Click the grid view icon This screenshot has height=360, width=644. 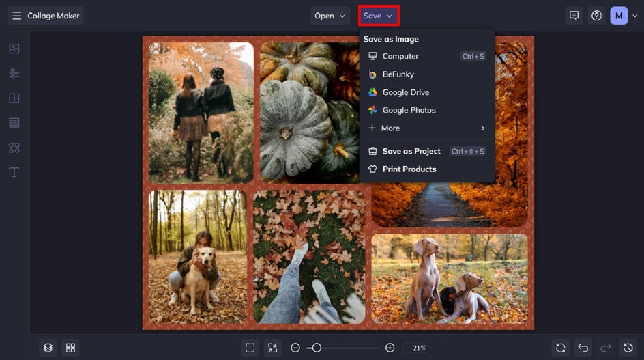click(x=71, y=348)
